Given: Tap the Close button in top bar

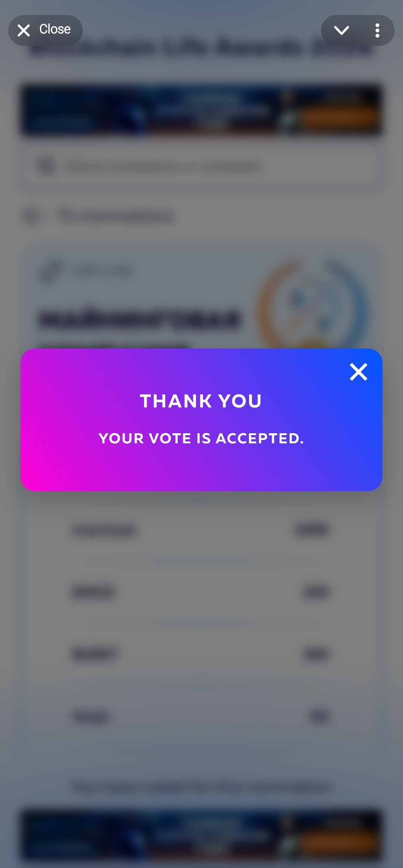Looking at the screenshot, I should 46,30.
